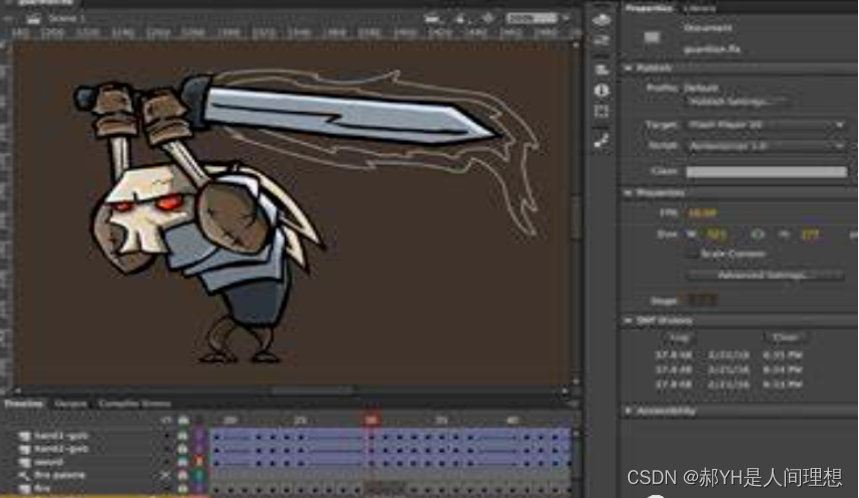Click the red playhead on the timeline ruler
This screenshot has width=859, height=498.
click(371, 420)
